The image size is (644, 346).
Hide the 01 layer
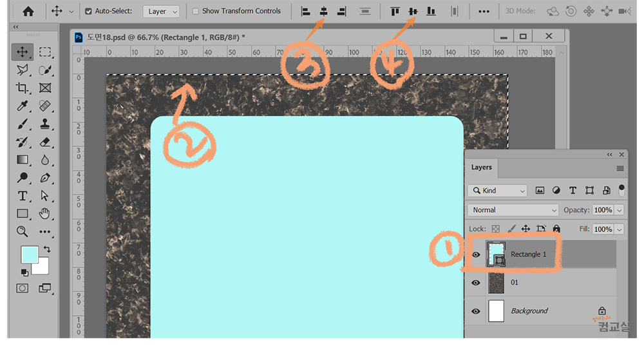(x=476, y=283)
